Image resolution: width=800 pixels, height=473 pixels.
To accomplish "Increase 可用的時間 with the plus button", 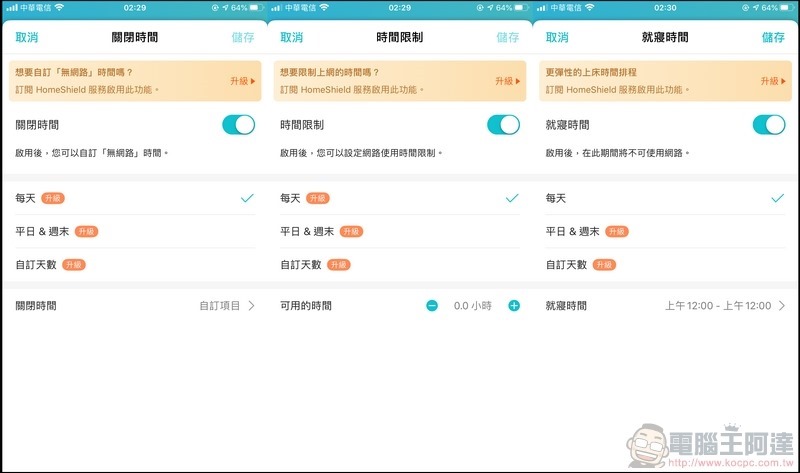I will click(x=514, y=306).
